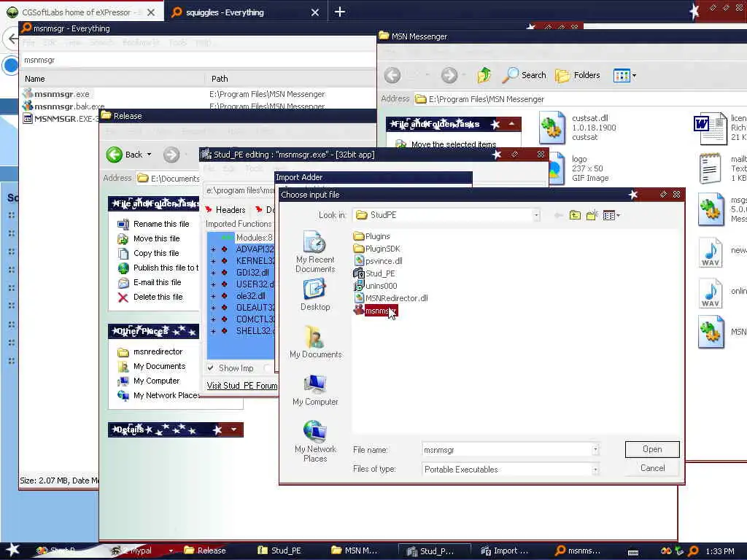Select unins000 in file list
Screen dimensions: 747x560
tap(375, 286)
